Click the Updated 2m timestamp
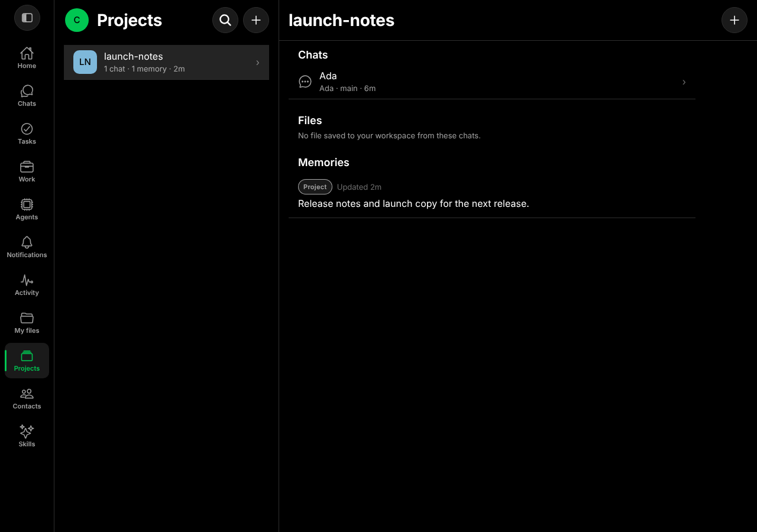The image size is (757, 532). pyautogui.click(x=359, y=187)
